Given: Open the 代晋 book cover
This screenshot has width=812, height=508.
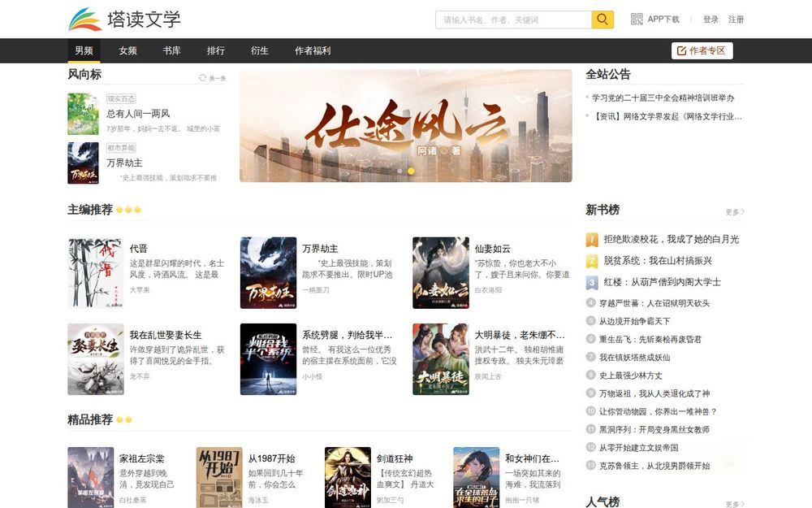Looking at the screenshot, I should pyautogui.click(x=96, y=273).
